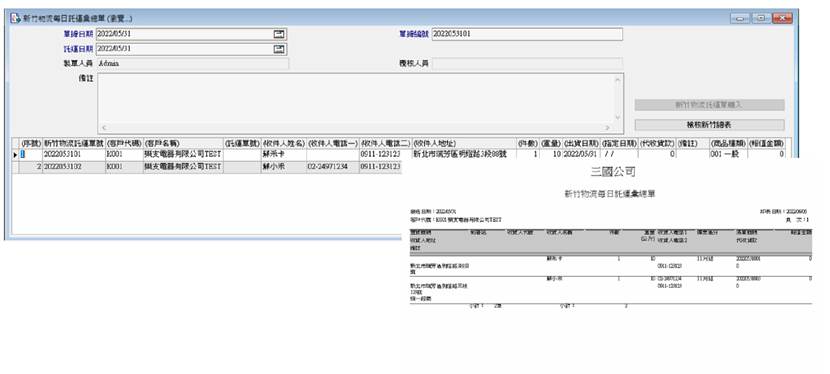Click the memo horizontal scrollbar left arrow
Viewport: 830px width, 374px height.
click(103, 128)
